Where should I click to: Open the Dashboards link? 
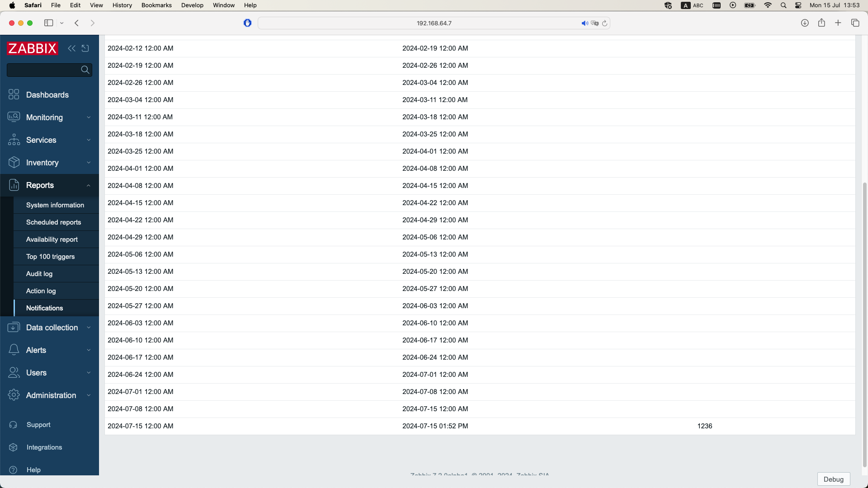tap(47, 95)
